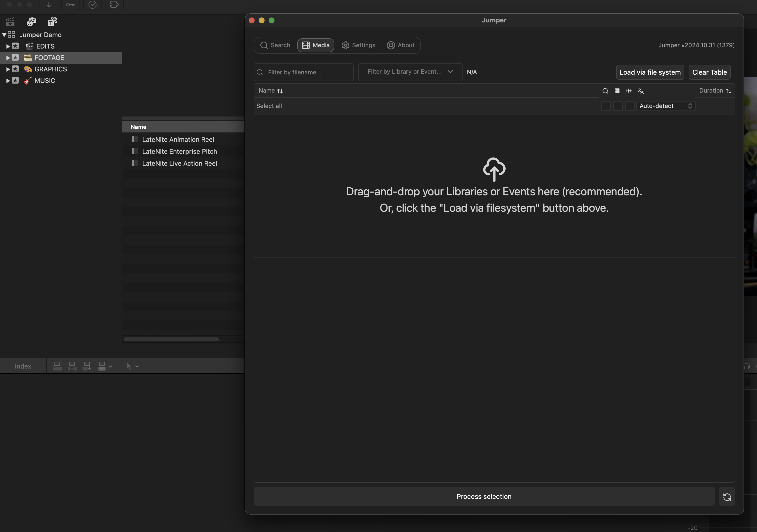Open the Photos and Audio sidebar
Viewport: 757px width, 532px height.
(x=31, y=22)
